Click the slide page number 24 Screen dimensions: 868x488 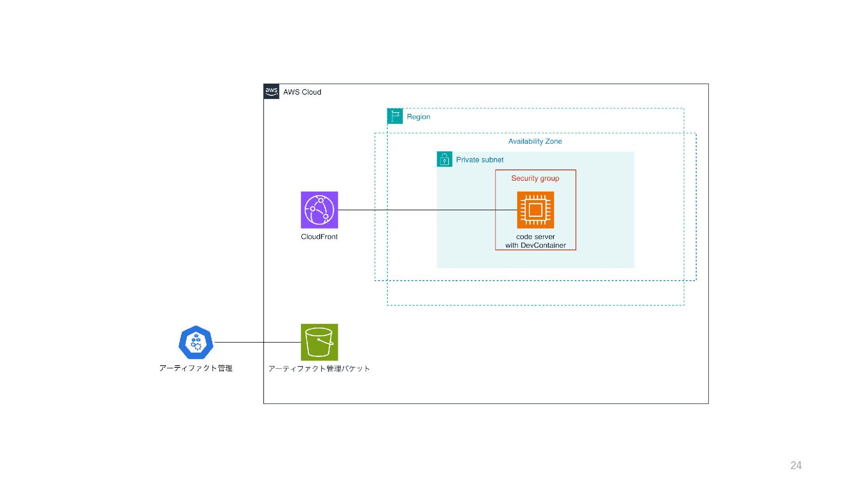796,465
